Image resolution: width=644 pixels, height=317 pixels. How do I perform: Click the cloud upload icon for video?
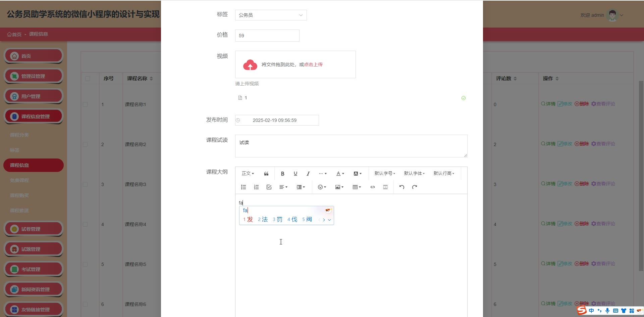[x=250, y=65]
